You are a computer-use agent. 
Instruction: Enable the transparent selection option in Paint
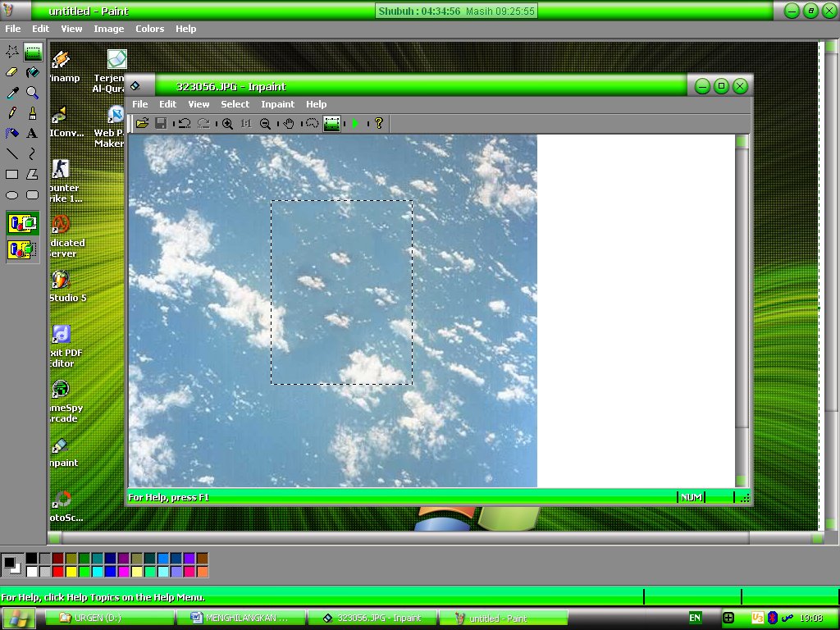tap(22, 249)
